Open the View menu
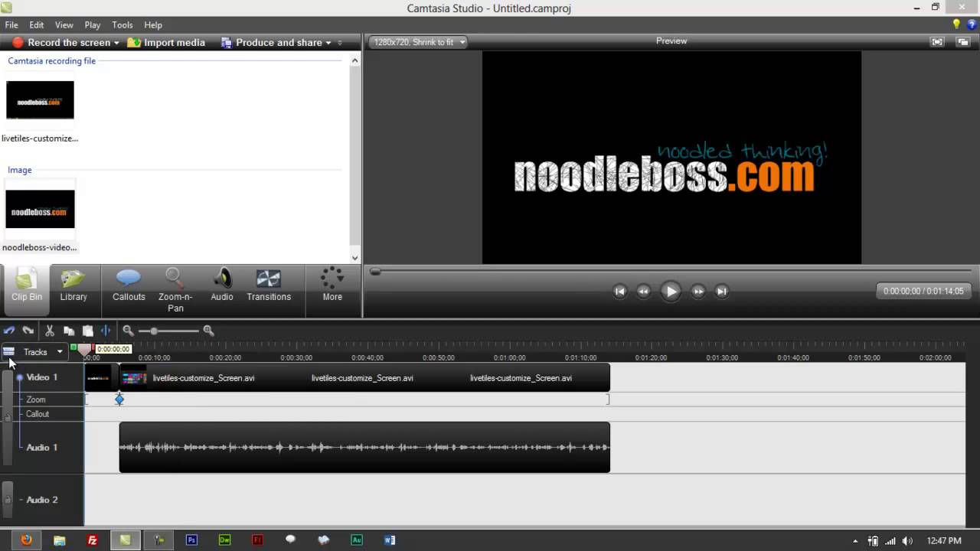The image size is (980, 551). 64,25
